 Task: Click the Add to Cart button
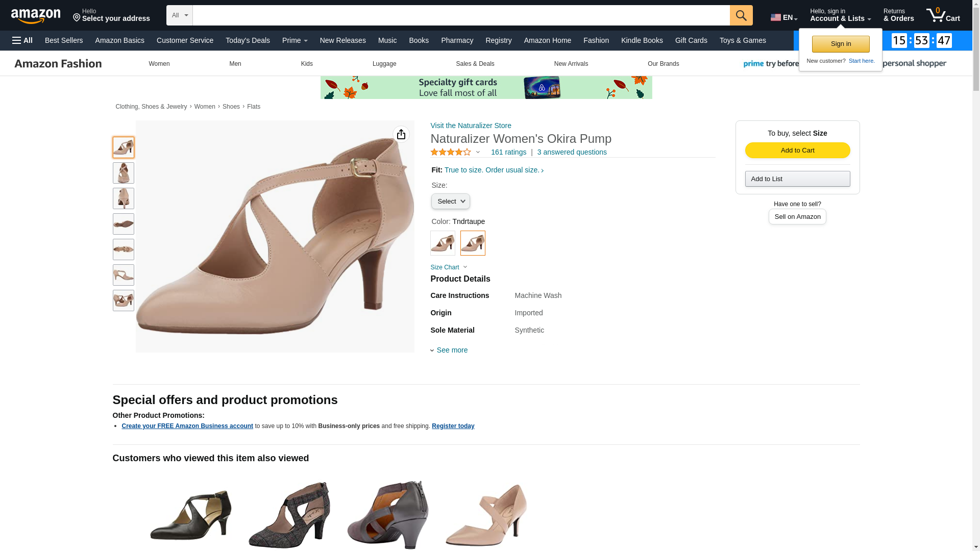click(797, 150)
